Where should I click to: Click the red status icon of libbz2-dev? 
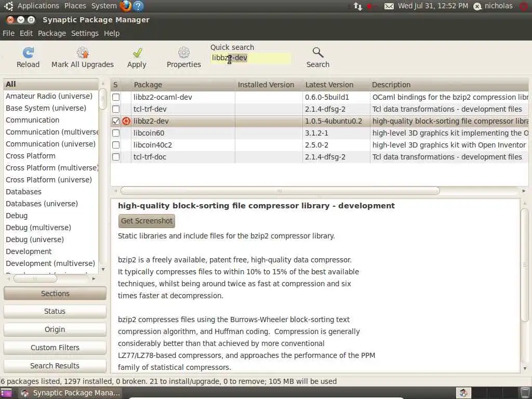126,121
